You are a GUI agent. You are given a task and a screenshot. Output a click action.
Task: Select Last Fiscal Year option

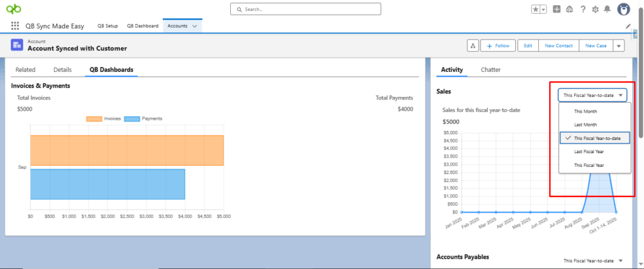click(x=595, y=151)
